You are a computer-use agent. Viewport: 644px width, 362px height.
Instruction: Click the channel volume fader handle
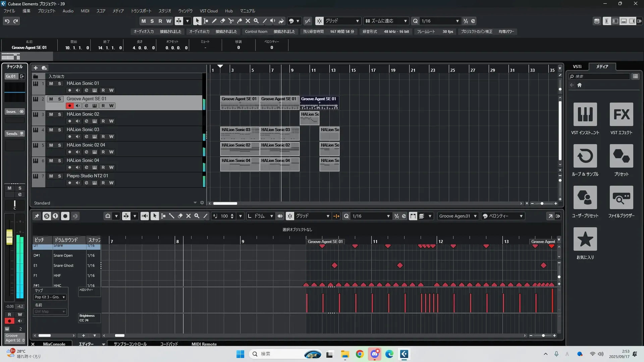(9, 237)
